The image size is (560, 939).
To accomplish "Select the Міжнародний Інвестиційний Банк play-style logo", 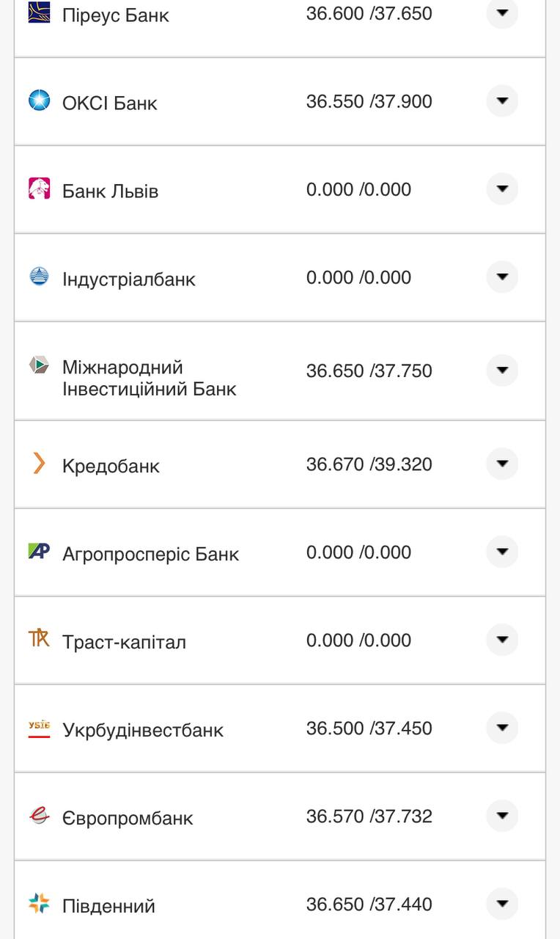I will tap(38, 365).
